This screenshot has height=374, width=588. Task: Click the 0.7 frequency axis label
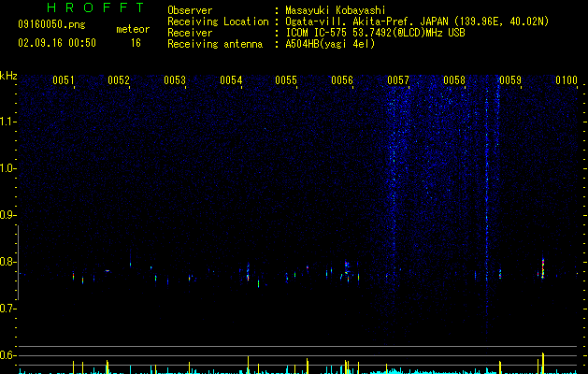pos(7,309)
